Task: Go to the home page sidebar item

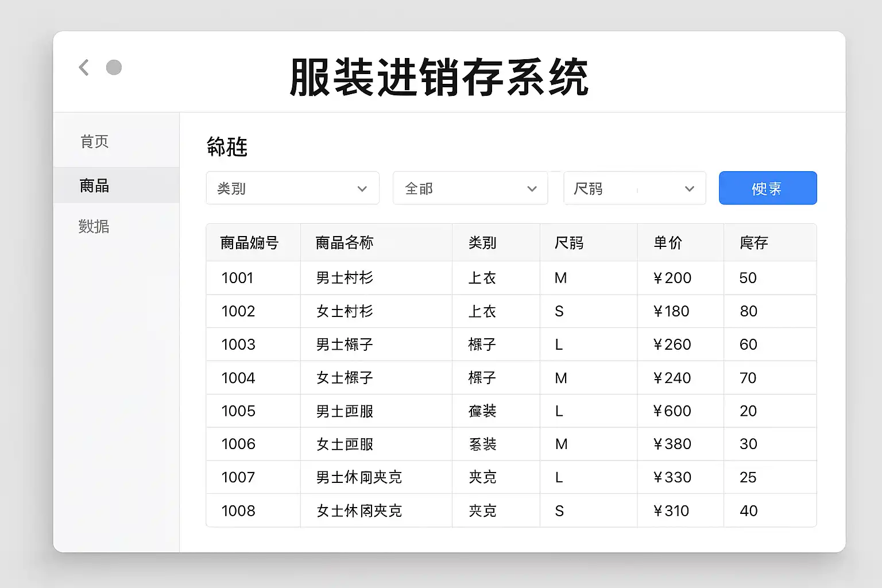Action: 95,141
